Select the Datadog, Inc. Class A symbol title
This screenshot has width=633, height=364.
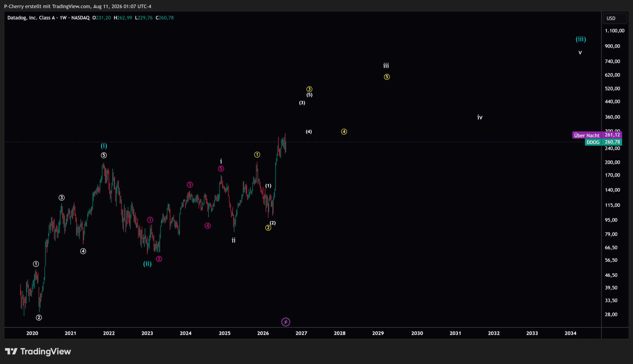(31, 18)
